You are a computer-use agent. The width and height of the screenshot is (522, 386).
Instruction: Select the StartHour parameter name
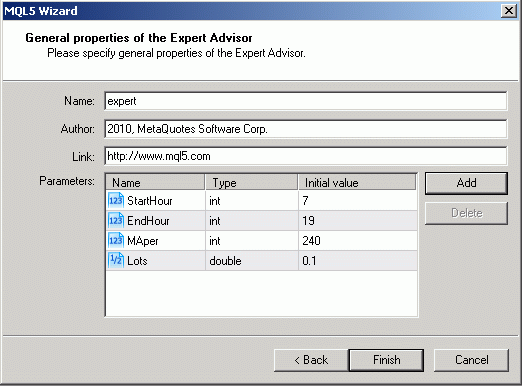[150, 201]
